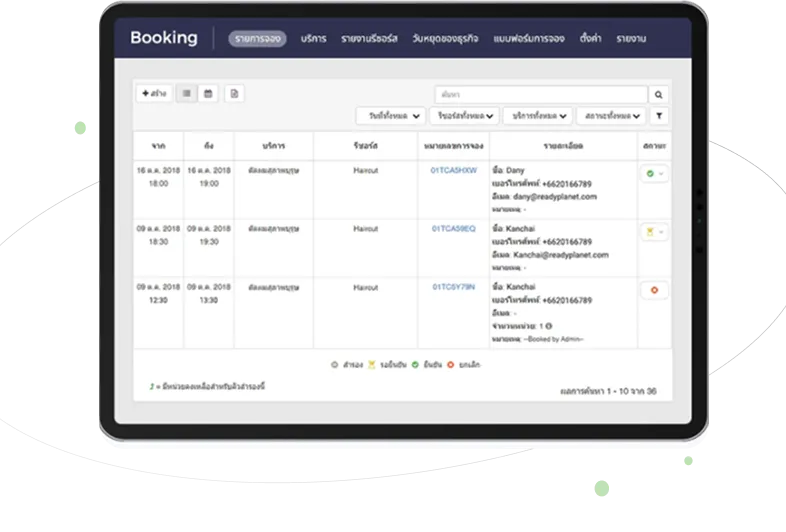Click the export document icon
Screen dimensions: 786x532
(x=234, y=93)
